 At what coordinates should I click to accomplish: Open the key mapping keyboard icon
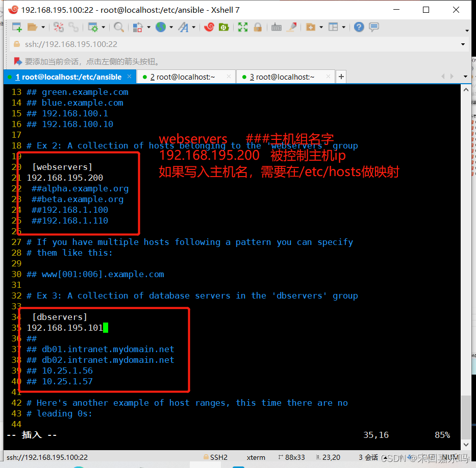[x=276, y=28]
